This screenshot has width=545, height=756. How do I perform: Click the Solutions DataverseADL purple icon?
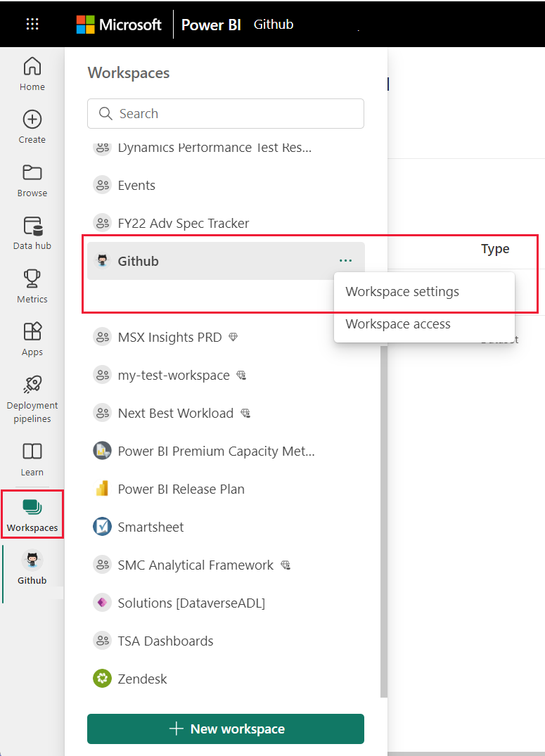pyautogui.click(x=102, y=603)
